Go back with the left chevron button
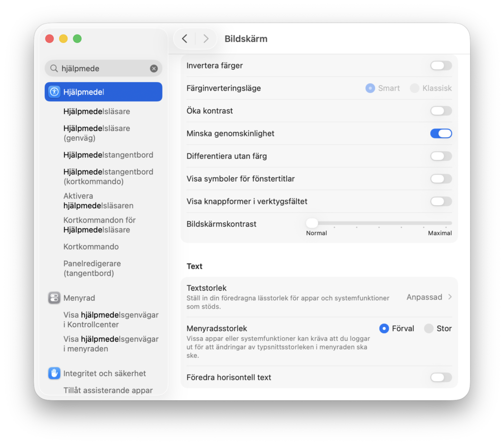Screen dimensions: 504x445 [x=185, y=39]
